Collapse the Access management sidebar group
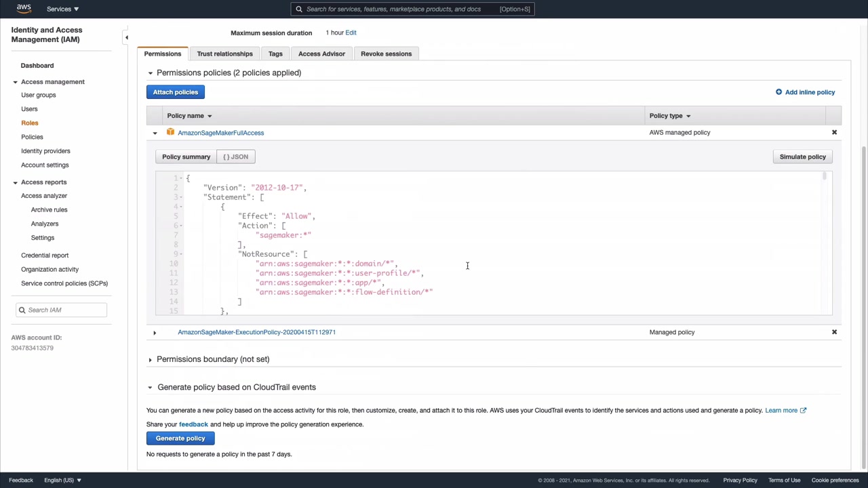The height and width of the screenshot is (488, 868). [x=15, y=82]
